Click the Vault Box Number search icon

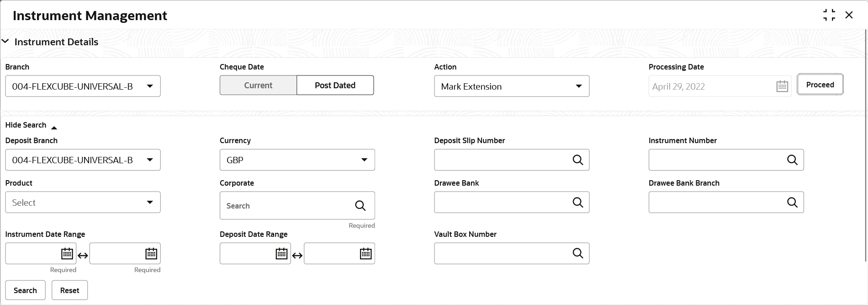click(577, 253)
